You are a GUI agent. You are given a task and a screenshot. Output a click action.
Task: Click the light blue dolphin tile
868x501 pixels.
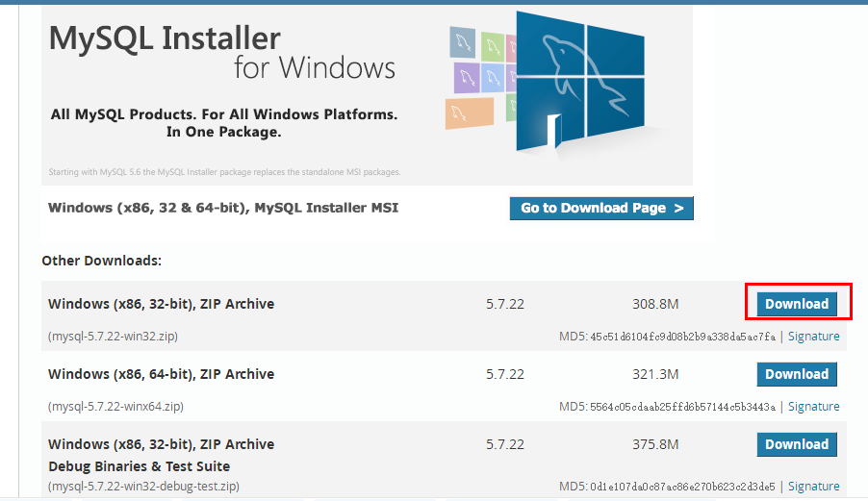[x=494, y=77]
